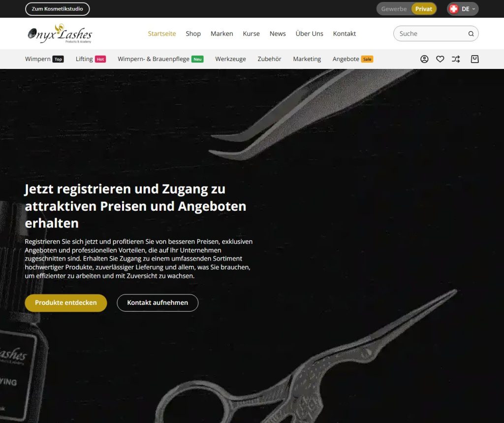The image size is (504, 423).
Task: Open the Zubehör category
Action: (269, 59)
